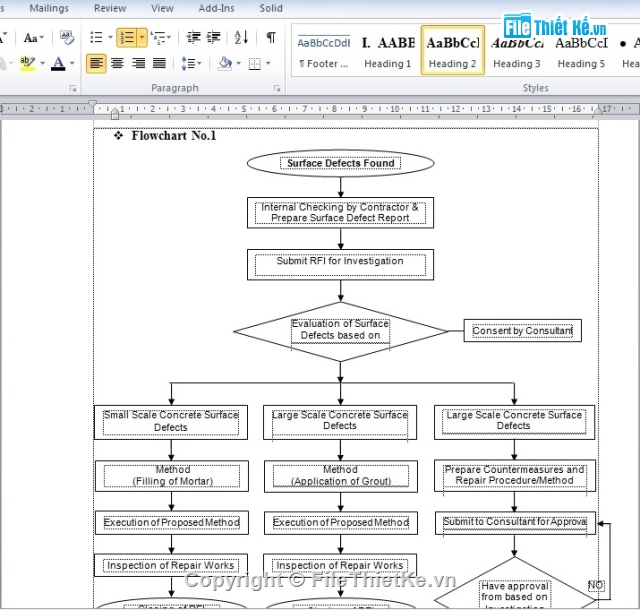The width and height of the screenshot is (640, 610).
Task: Increase the paragraph indent
Action: tap(213, 38)
